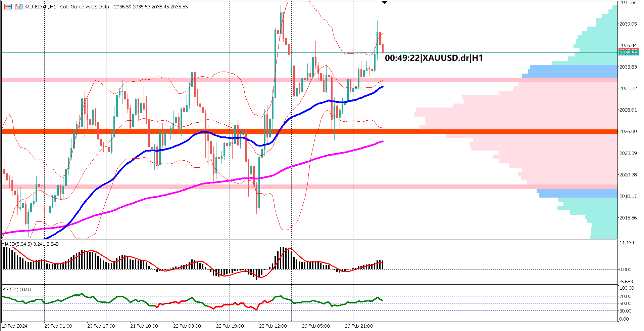Click the black triangle marker above the chart
The height and width of the screenshot is (331, 644).
384,2
